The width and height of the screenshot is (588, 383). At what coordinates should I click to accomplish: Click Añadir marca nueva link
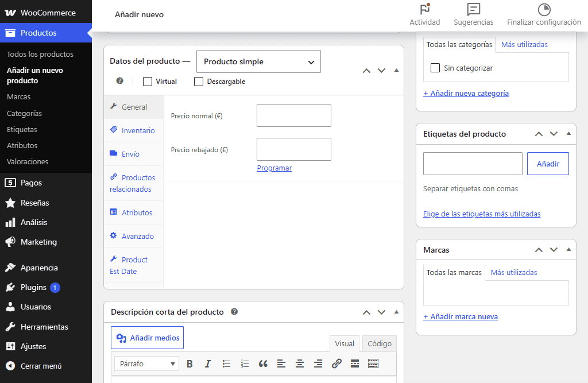[x=461, y=317]
